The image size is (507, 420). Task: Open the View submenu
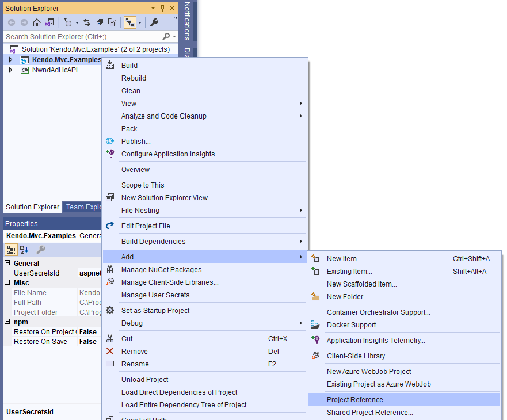[205, 103]
